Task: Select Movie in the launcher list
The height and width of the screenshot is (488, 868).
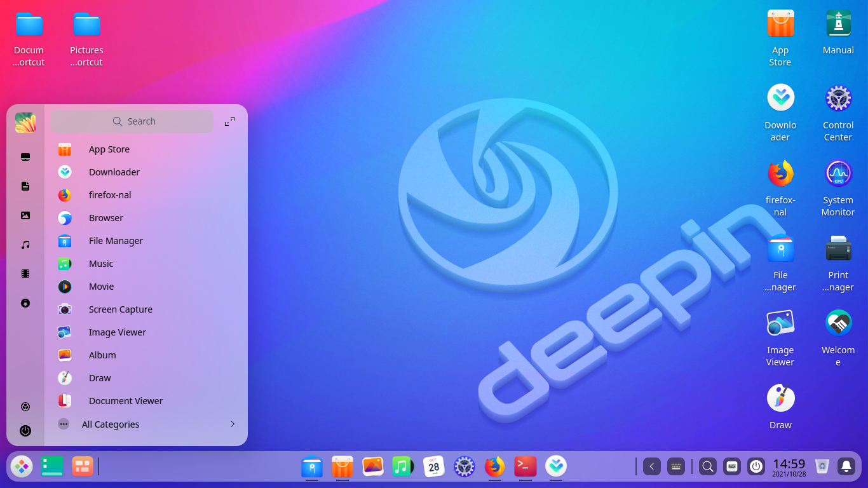Action: coord(146,287)
